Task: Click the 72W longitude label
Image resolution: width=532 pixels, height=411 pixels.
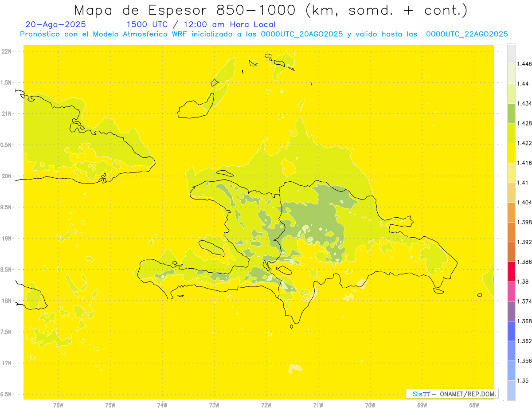Action: [266, 405]
